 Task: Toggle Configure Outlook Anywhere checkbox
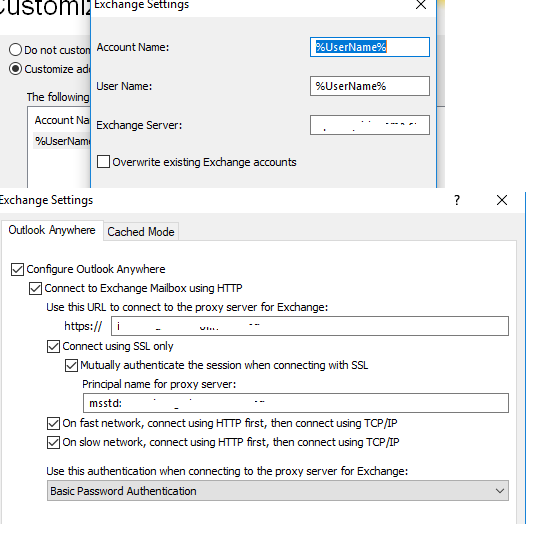[17, 269]
